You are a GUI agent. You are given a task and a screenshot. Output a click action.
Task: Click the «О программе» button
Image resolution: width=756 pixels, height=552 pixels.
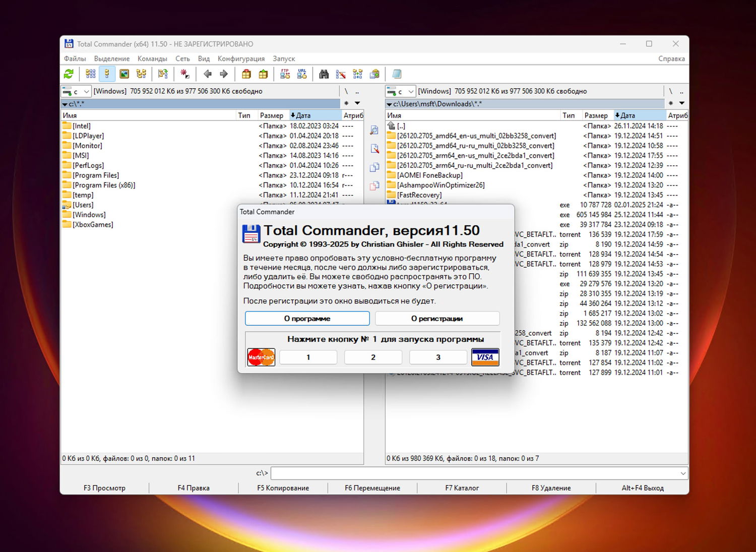click(x=307, y=319)
